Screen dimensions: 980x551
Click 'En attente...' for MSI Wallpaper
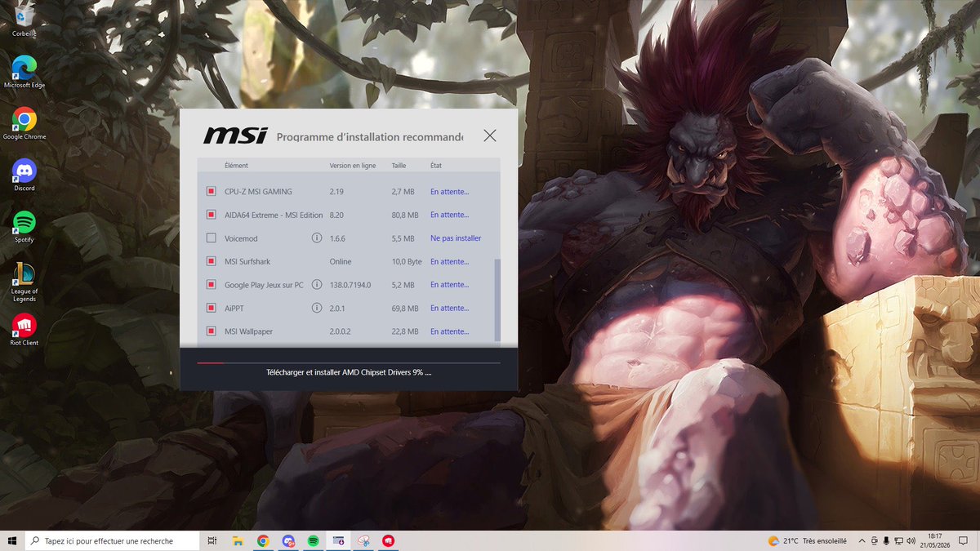449,331
